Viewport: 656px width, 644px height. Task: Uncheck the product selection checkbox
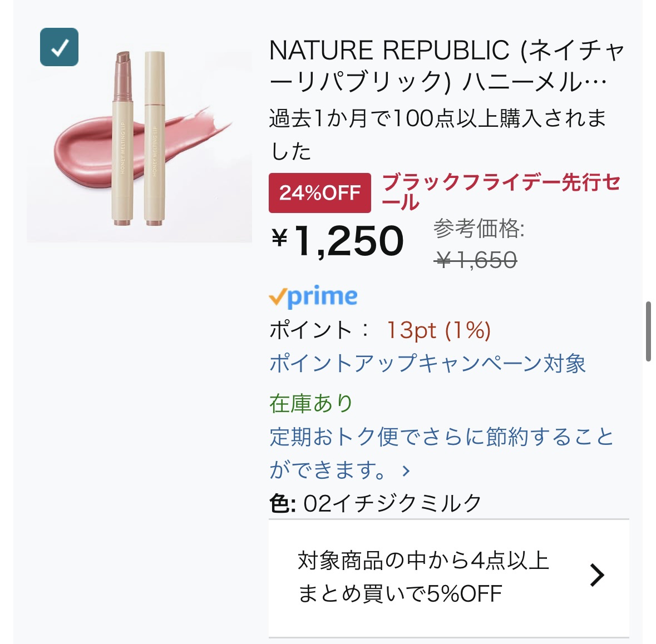coord(59,47)
